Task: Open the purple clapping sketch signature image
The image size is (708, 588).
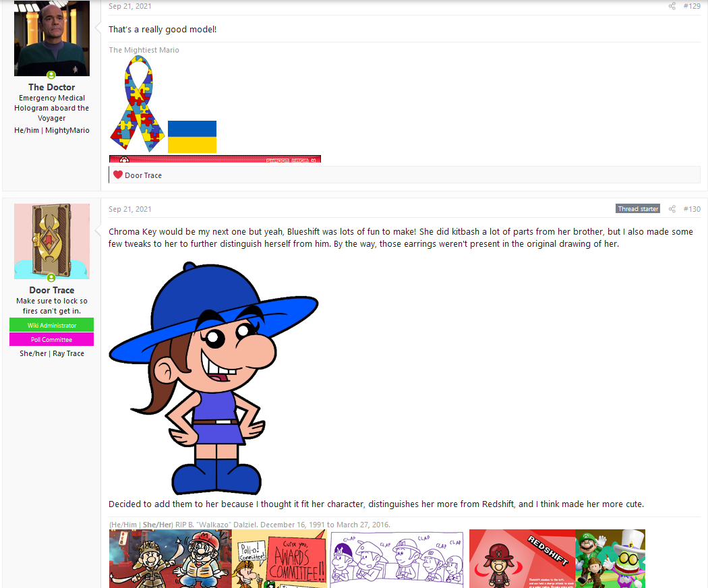Action: tap(397, 560)
